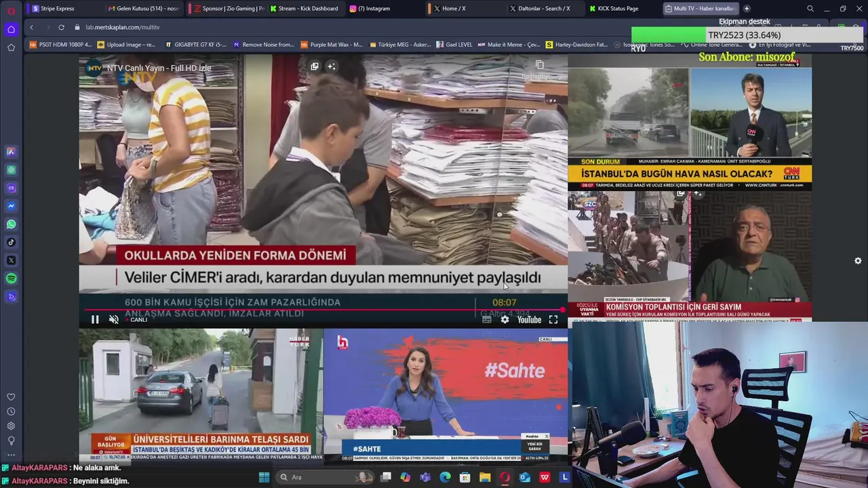This screenshot has height=488, width=868.
Task: Select the Sözcü TV stream tile
Action: coord(690,256)
